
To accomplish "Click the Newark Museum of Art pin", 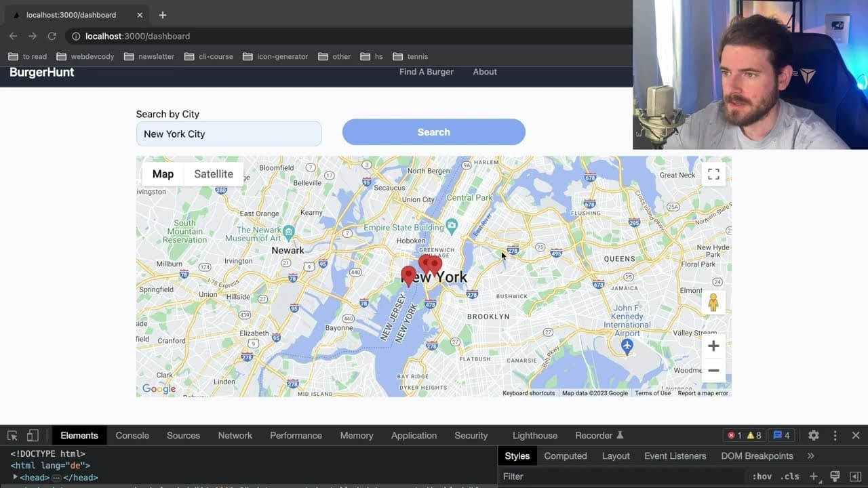I will (289, 232).
